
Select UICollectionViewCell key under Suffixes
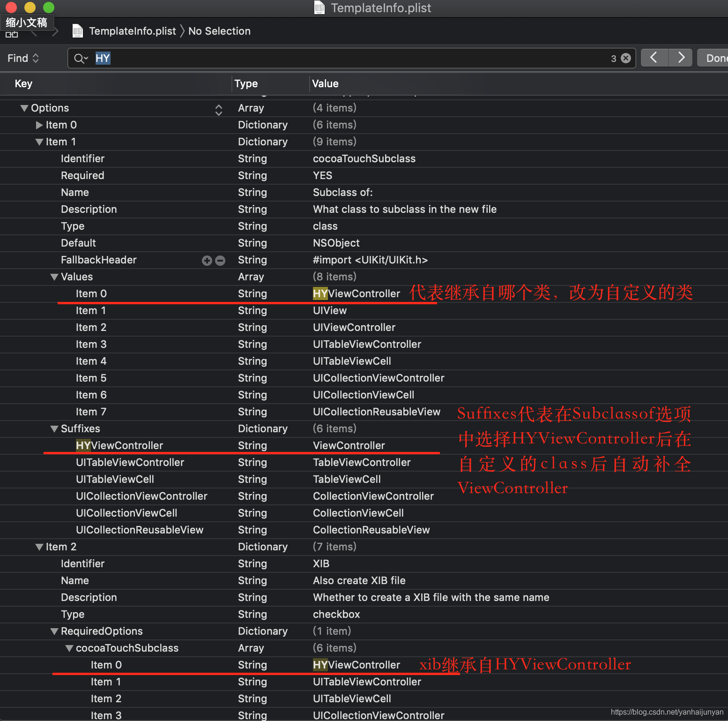click(126, 513)
